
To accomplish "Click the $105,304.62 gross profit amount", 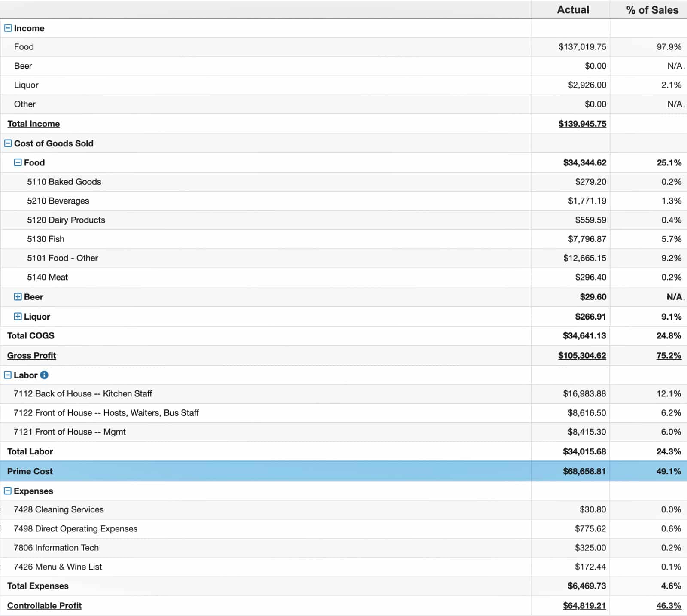I will pyautogui.click(x=582, y=355).
